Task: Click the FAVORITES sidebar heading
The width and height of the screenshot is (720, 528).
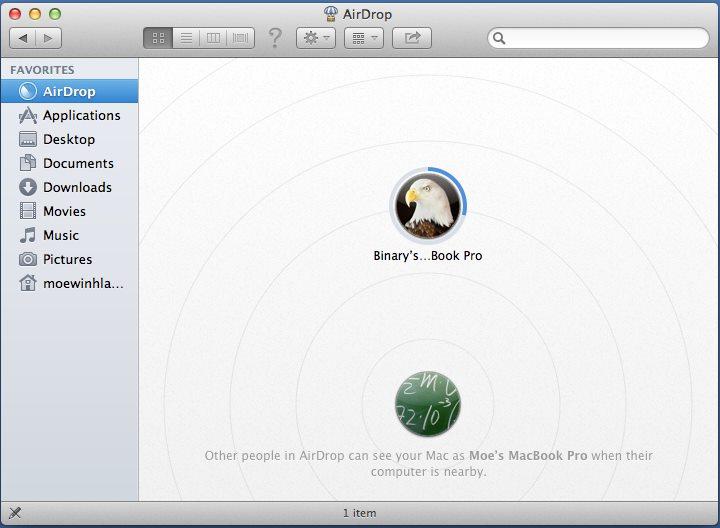Action: (42, 70)
